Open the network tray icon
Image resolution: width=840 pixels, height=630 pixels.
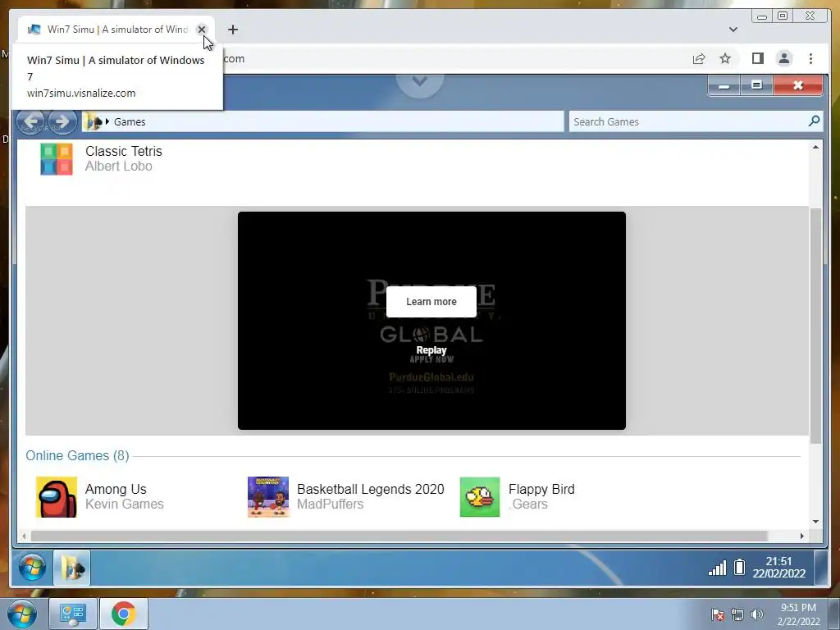pos(737,614)
